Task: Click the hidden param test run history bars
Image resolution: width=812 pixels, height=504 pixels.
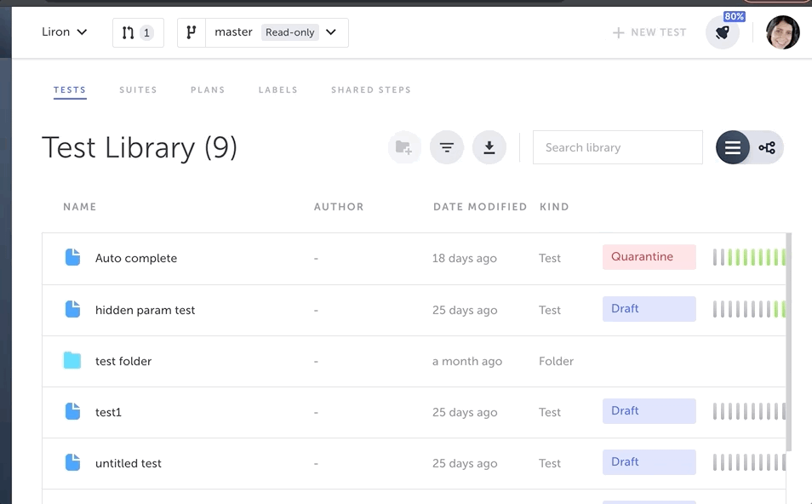Action: pos(749,309)
